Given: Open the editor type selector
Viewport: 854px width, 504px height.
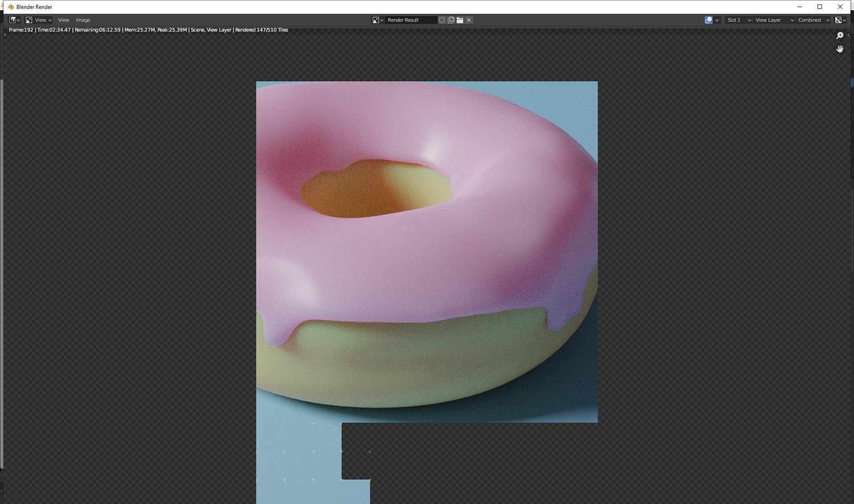Looking at the screenshot, I should [x=15, y=20].
